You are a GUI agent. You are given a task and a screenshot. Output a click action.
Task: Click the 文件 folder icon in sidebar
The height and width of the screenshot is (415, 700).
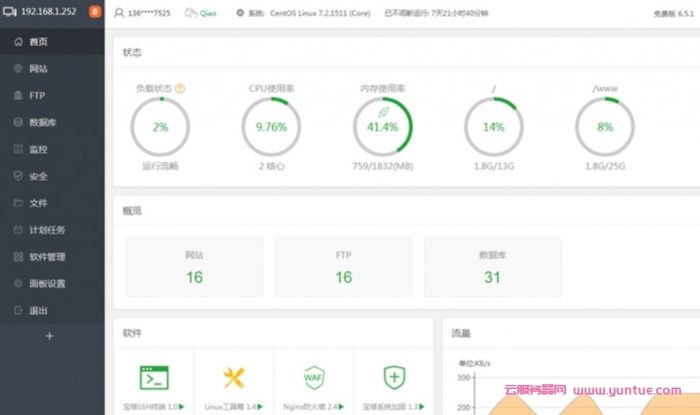[18, 203]
